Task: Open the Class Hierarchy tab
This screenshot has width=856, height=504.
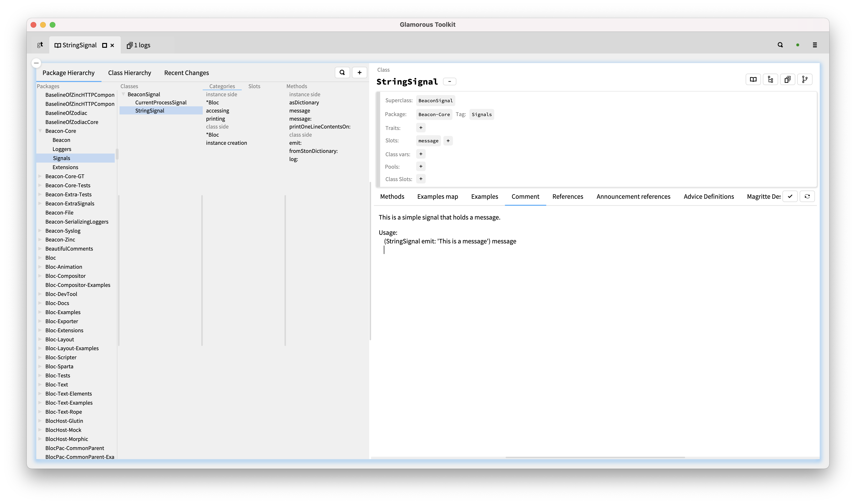Action: (x=129, y=72)
